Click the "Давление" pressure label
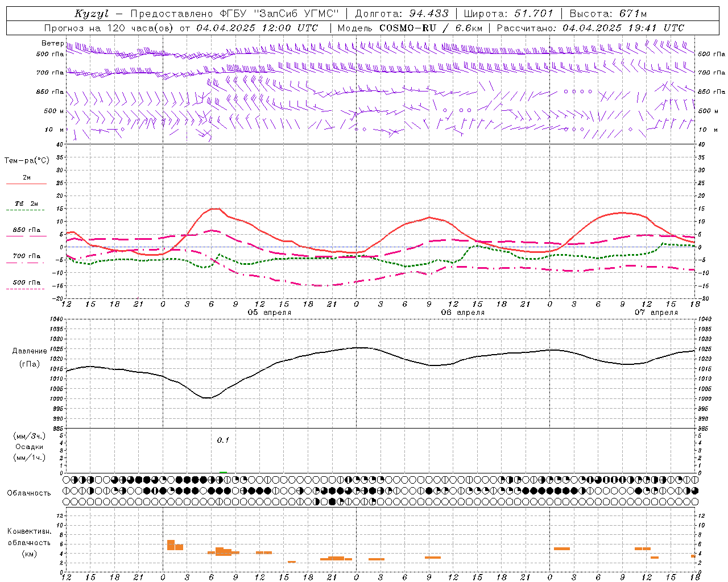This screenshot has width=728, height=582. [x=29, y=351]
